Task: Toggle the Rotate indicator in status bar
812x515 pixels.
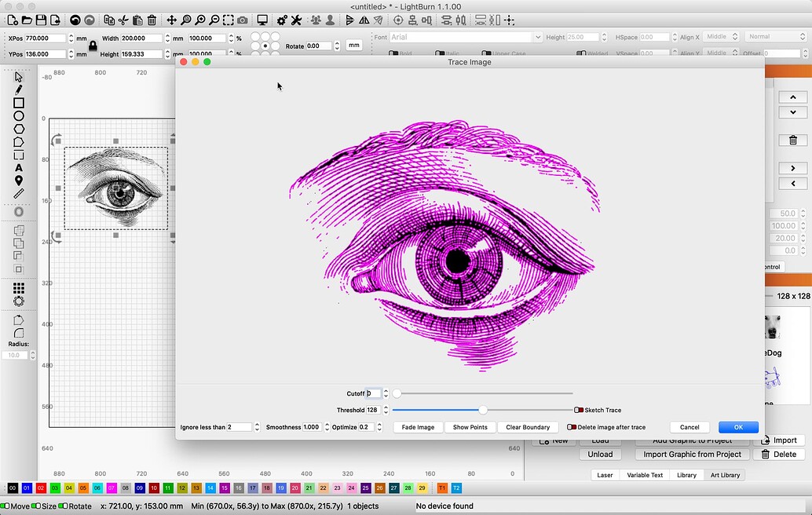Action: click(63, 506)
